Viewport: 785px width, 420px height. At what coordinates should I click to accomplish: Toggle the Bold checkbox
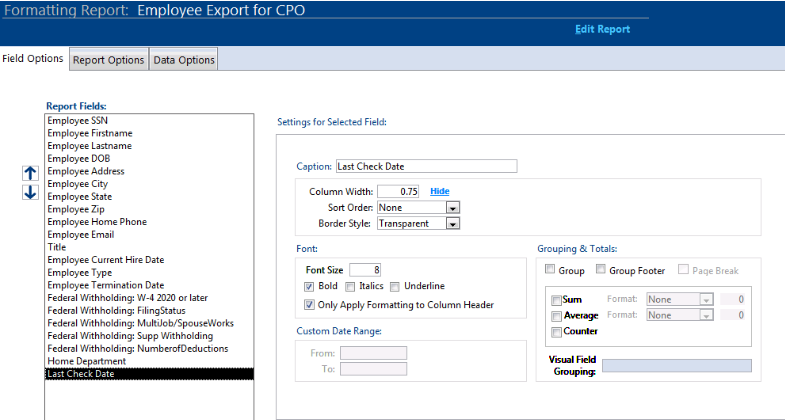point(309,286)
